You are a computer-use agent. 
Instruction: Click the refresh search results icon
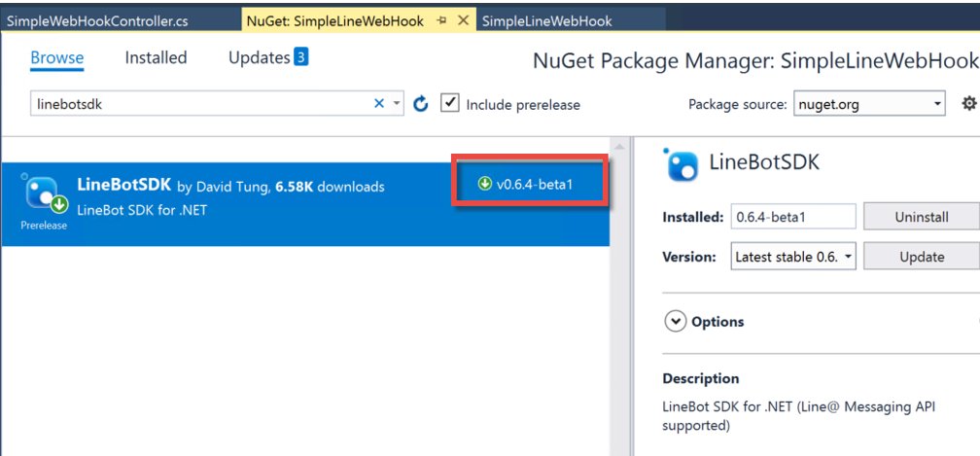421,104
